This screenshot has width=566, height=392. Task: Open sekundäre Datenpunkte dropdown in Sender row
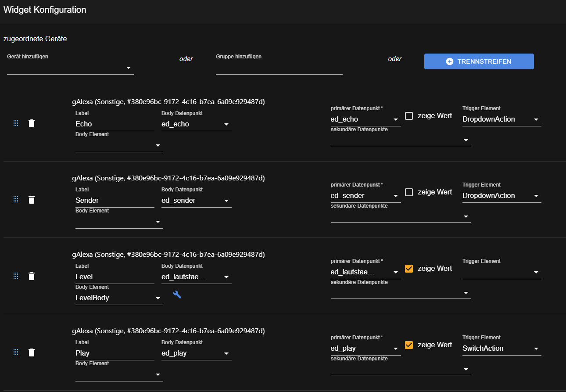click(x=401, y=216)
